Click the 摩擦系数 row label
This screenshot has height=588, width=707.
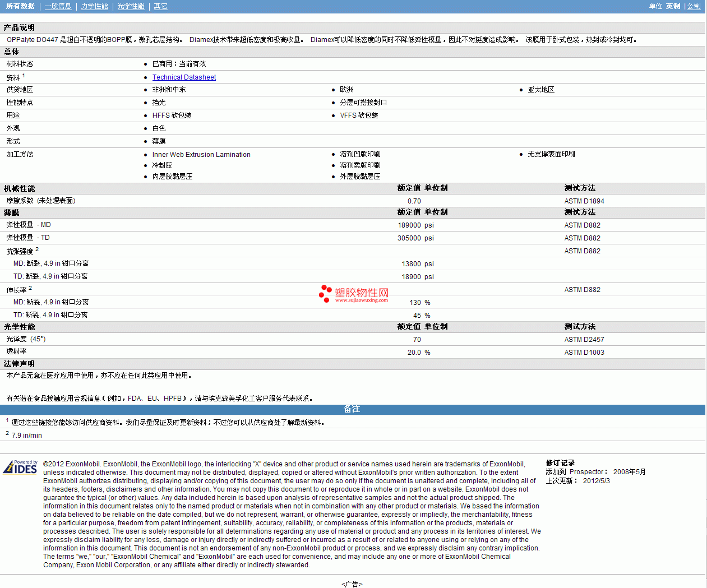pos(41,201)
